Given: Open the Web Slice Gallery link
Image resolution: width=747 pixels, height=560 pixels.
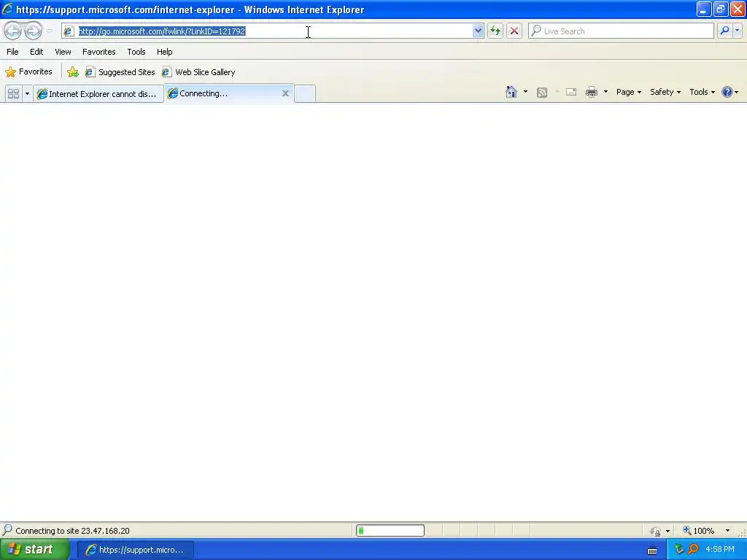Looking at the screenshot, I should tap(198, 72).
